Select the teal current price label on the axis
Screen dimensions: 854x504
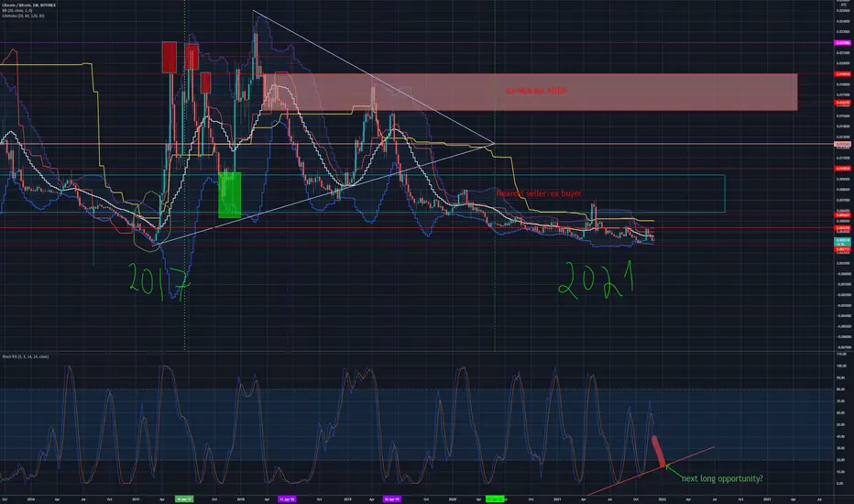(x=843, y=241)
